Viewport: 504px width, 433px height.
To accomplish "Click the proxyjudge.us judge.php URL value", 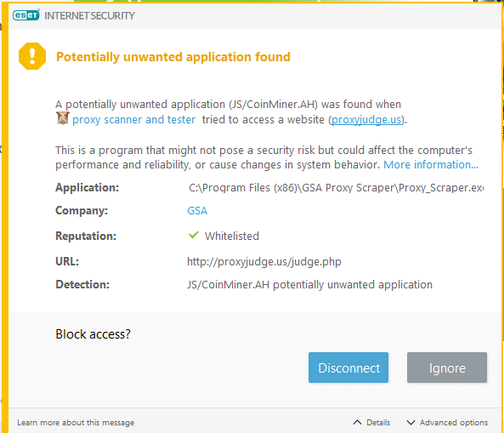I will (x=264, y=261).
